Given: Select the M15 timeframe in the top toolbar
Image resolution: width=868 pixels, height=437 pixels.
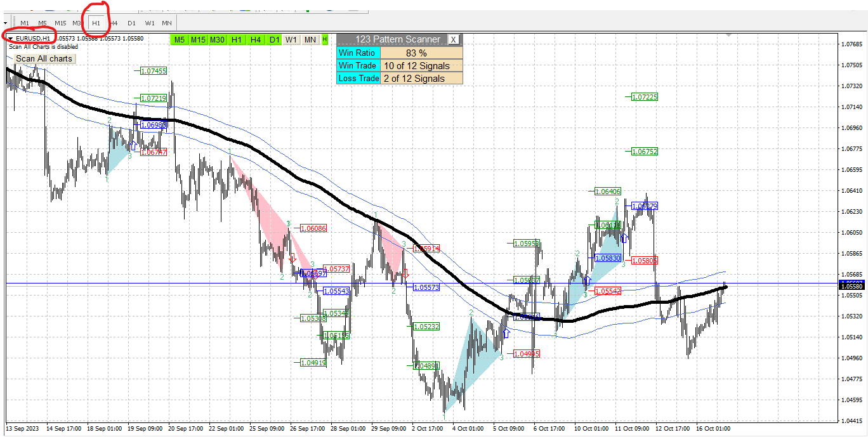Looking at the screenshot, I should pyautogui.click(x=60, y=23).
